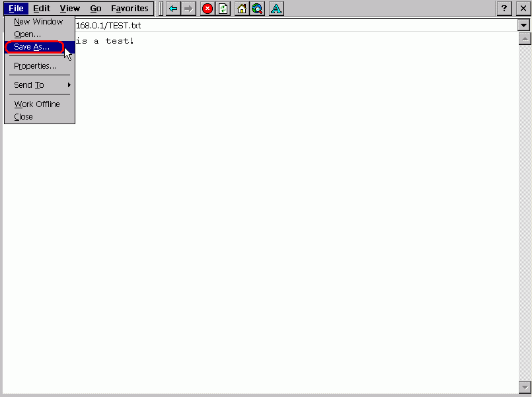The image size is (532, 397).
Task: Open the Go menu
Action: pyautogui.click(x=96, y=9)
